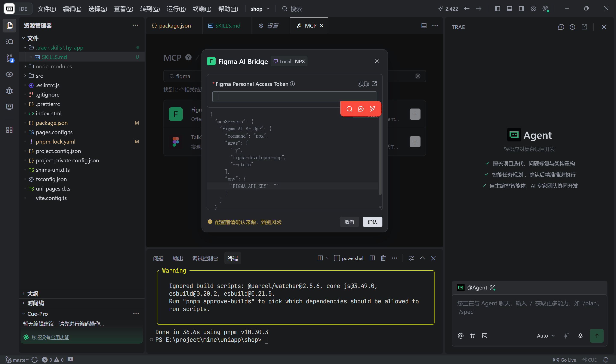The width and height of the screenshot is (616, 364).
Task: Click the red floating search icon
Action: point(349,109)
